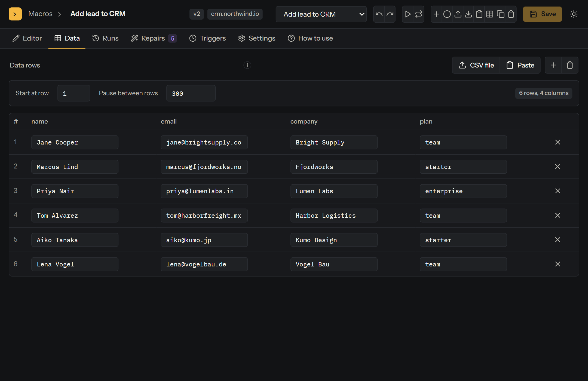Click the Save button
588x381 pixels.
click(x=542, y=14)
